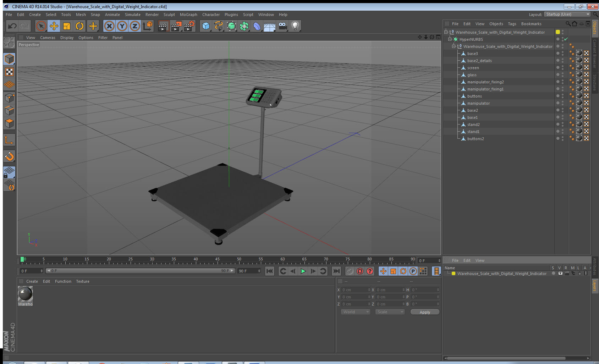Open material manager Texture menu
Image resolution: width=599 pixels, height=364 pixels.
point(83,281)
